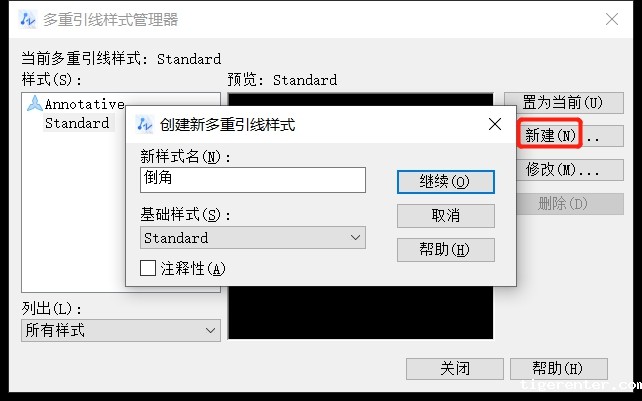The image size is (642, 401).
Task: Open the 基础样式 Standard dropdown
Action: (x=253, y=238)
